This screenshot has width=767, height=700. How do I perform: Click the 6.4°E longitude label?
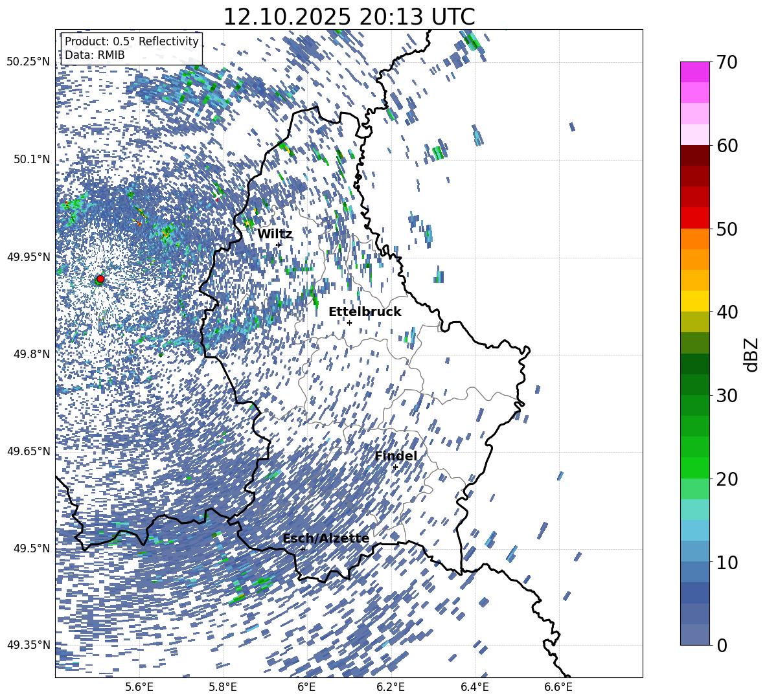[474, 688]
